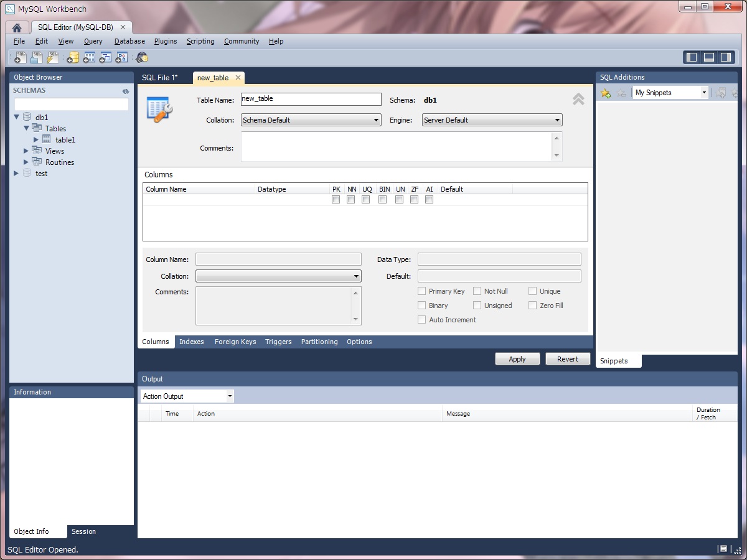747x560 pixels.
Task: Click the remove snippet star-minus icon
Action: (621, 93)
